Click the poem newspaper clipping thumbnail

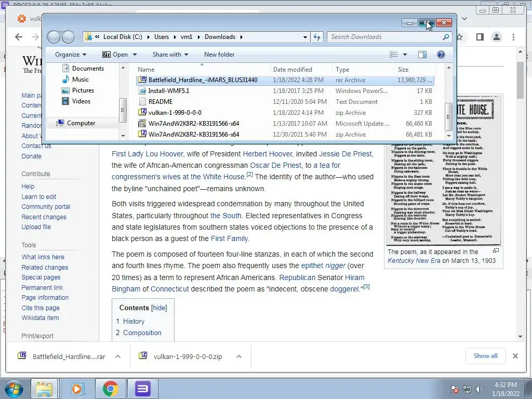(x=443, y=170)
